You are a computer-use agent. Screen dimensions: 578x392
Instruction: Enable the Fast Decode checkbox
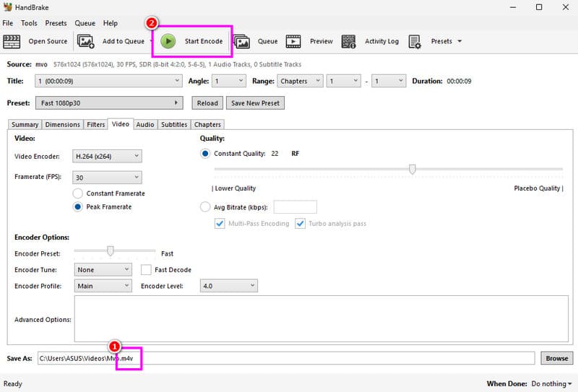[146, 269]
